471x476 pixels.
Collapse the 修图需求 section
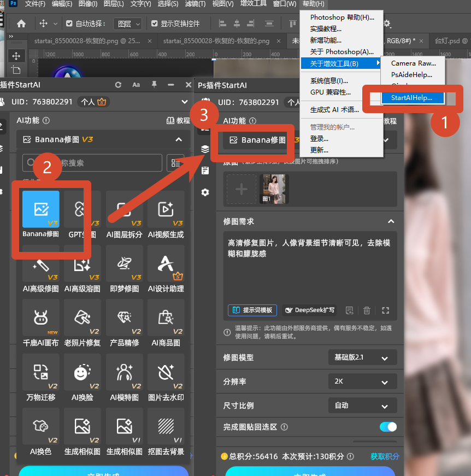pos(391,221)
